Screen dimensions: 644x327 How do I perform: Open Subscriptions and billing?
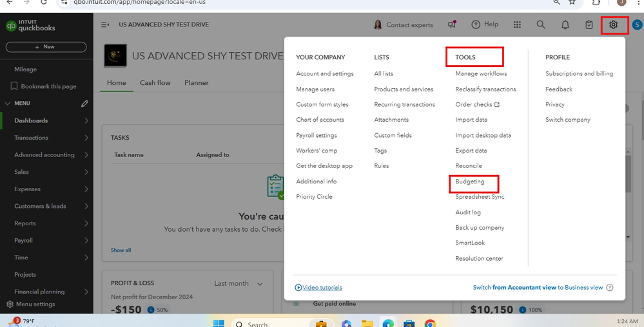click(x=579, y=74)
